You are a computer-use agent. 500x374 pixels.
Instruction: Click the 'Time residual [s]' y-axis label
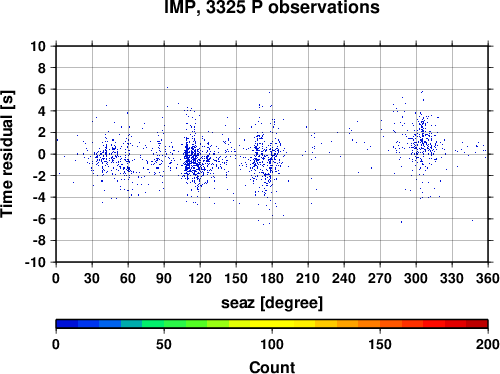pyautogui.click(x=7, y=154)
